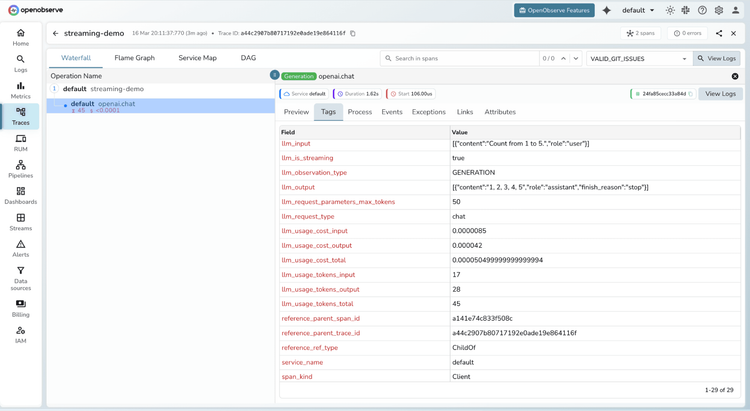Viewport: 750px width, 411px height.
Task: Close the trace details view
Action: (x=733, y=33)
